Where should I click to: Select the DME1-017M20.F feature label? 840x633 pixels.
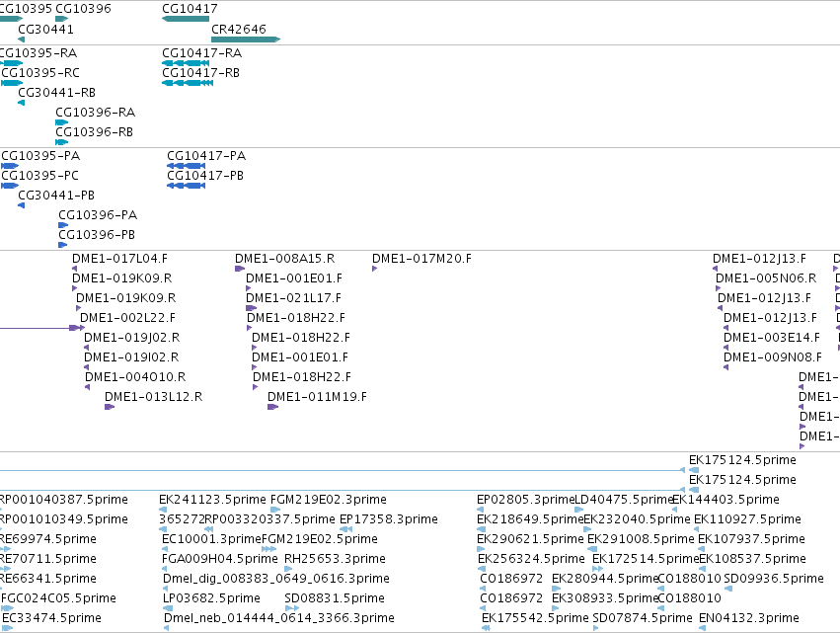click(x=421, y=259)
